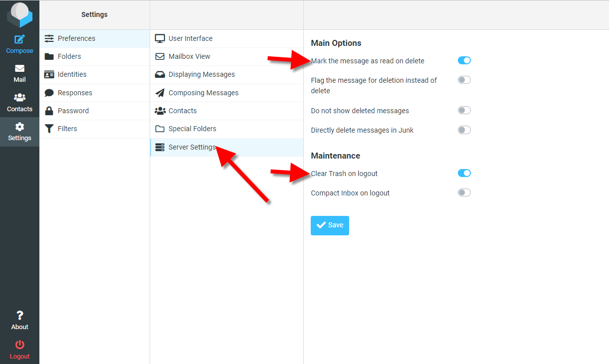Open the Identities label
The height and width of the screenshot is (364, 609).
click(72, 74)
